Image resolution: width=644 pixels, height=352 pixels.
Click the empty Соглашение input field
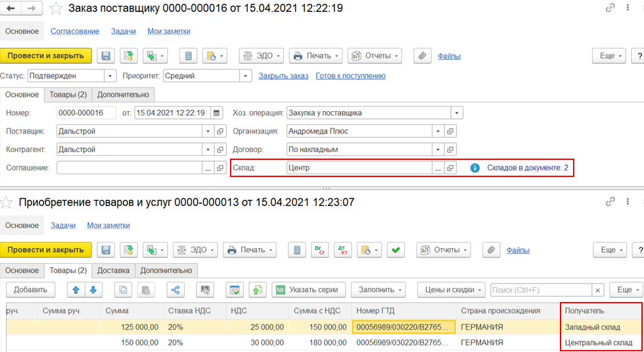pos(129,168)
